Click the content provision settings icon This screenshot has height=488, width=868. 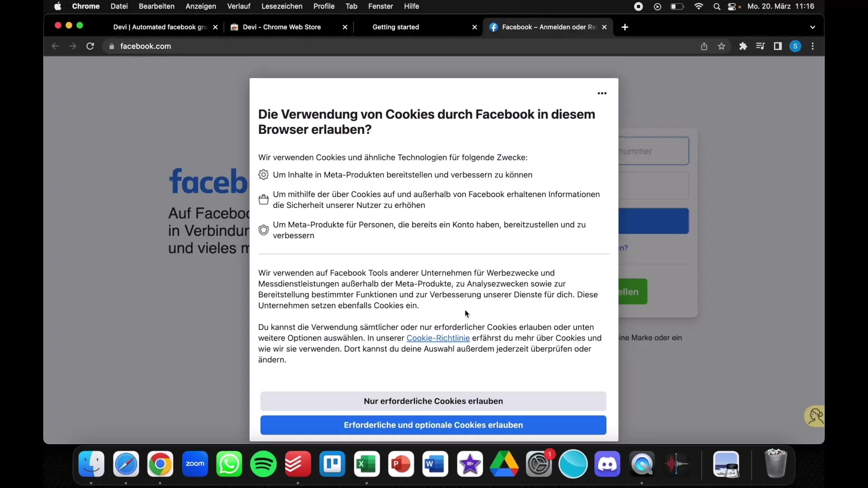[x=264, y=174]
